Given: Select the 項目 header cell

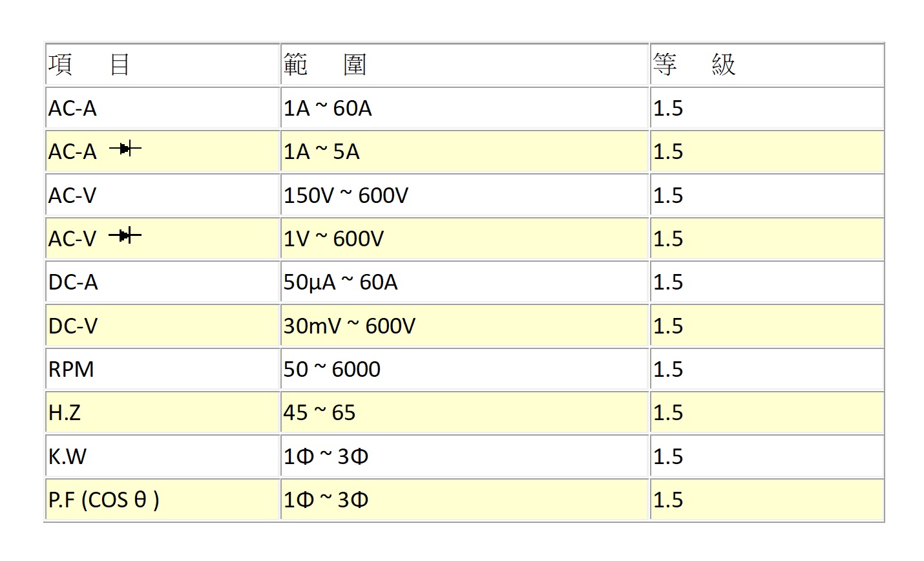Looking at the screenshot, I should coord(162,65).
